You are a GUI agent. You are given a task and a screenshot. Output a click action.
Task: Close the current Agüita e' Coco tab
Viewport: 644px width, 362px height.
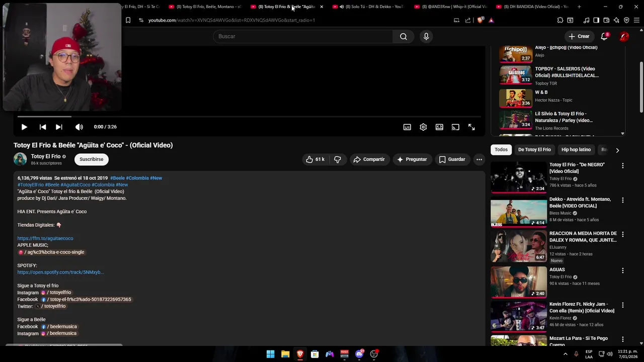321,7
